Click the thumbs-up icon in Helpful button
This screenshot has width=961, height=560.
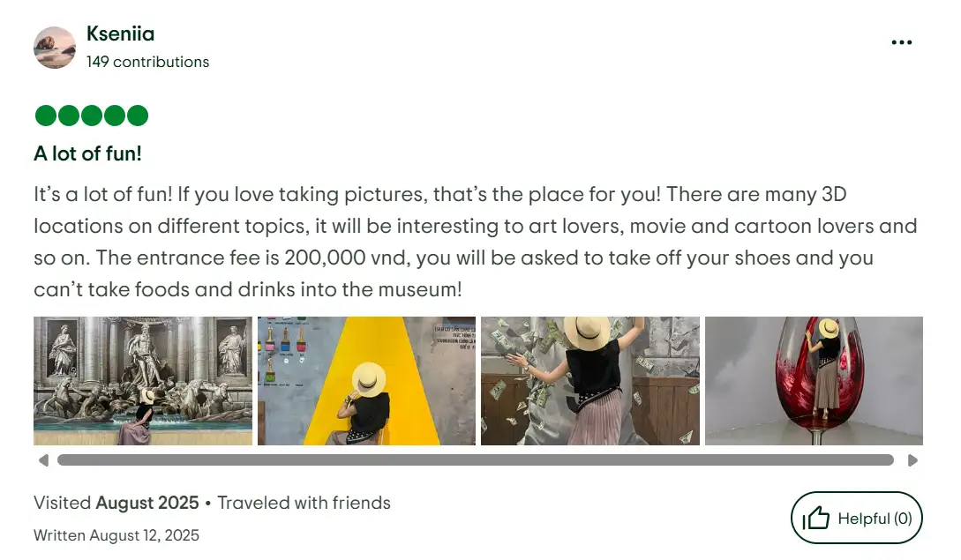click(815, 519)
